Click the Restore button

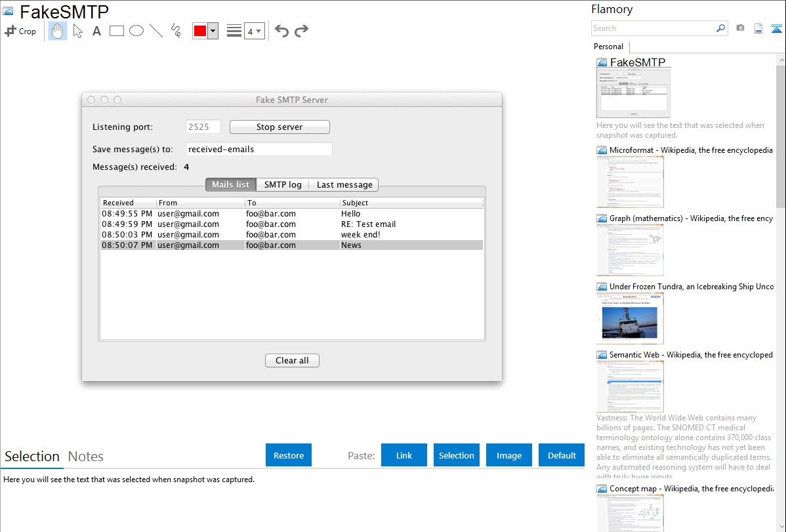point(289,455)
